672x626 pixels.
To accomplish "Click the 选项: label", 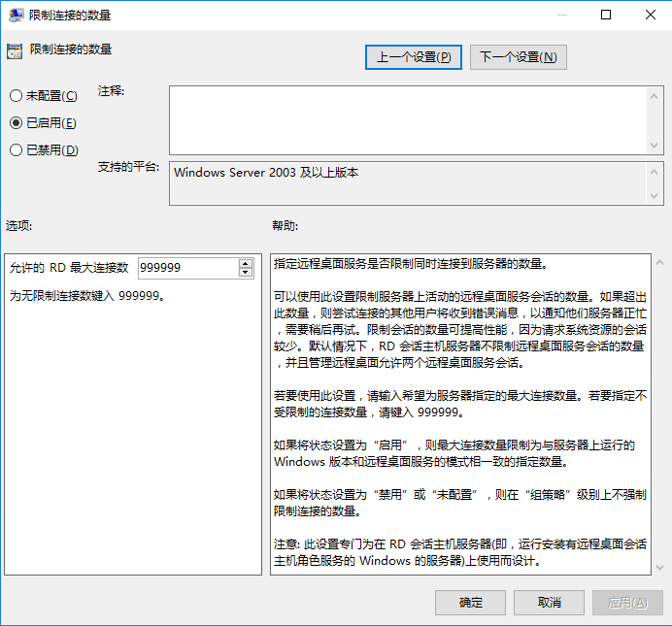I will point(18,225).
